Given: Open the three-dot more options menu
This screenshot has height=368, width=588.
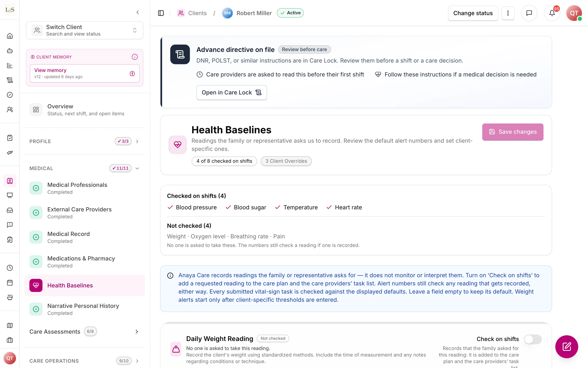Looking at the screenshot, I should point(508,13).
